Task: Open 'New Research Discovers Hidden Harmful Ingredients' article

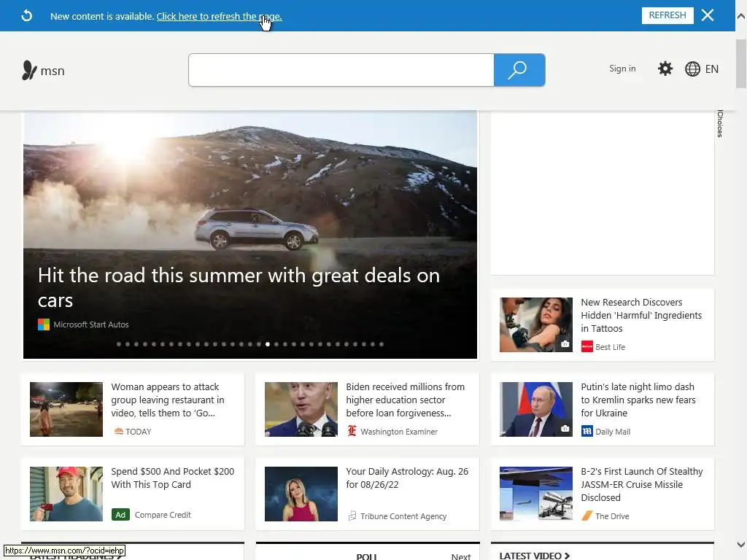Action: 640,315
